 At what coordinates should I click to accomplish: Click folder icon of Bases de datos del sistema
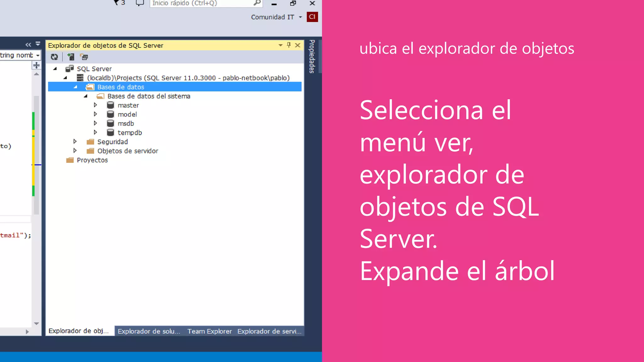(100, 96)
